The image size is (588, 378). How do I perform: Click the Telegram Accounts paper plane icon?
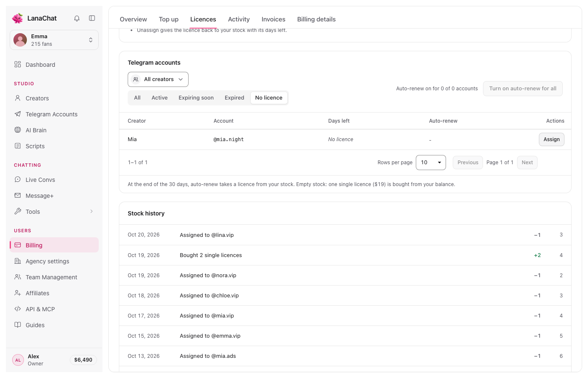coord(18,114)
